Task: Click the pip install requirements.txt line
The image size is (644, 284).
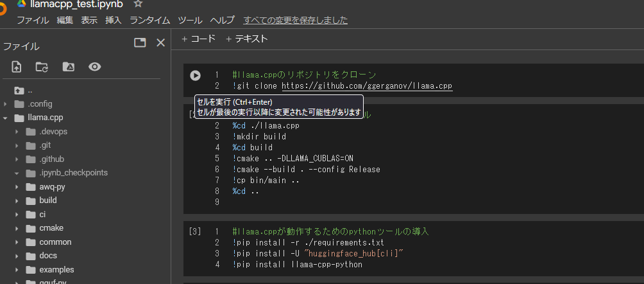Action: click(308, 242)
